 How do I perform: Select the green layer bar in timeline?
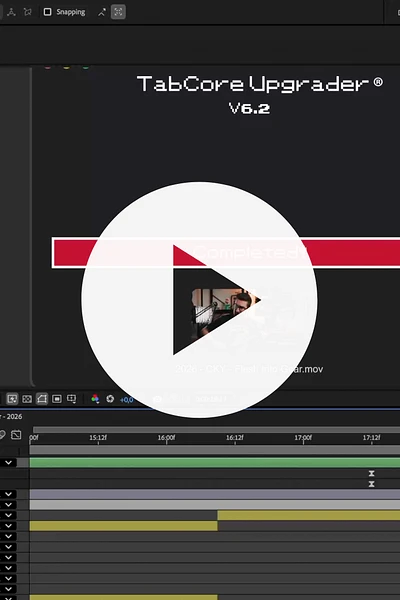point(215,463)
